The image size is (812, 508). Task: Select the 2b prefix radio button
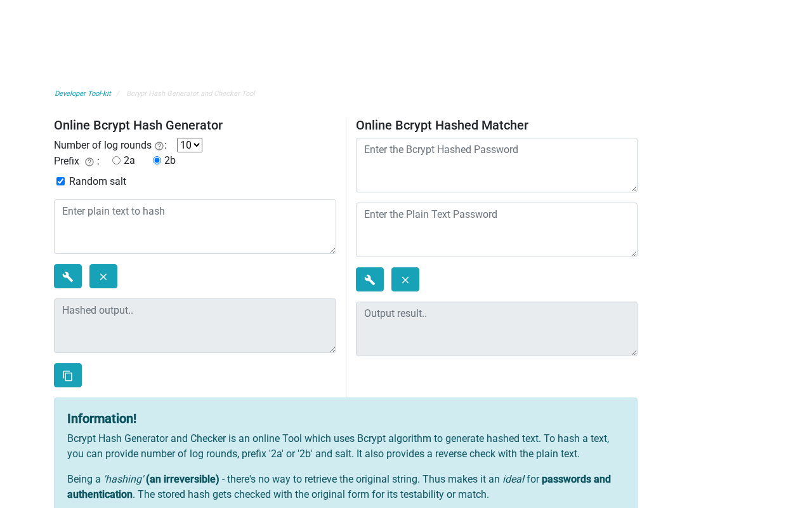point(157,161)
